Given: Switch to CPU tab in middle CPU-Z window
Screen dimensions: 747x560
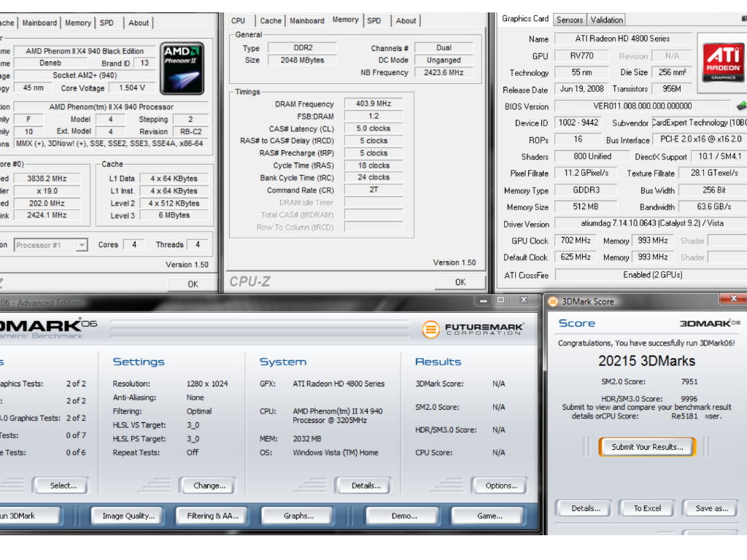Looking at the screenshot, I should 239,21.
